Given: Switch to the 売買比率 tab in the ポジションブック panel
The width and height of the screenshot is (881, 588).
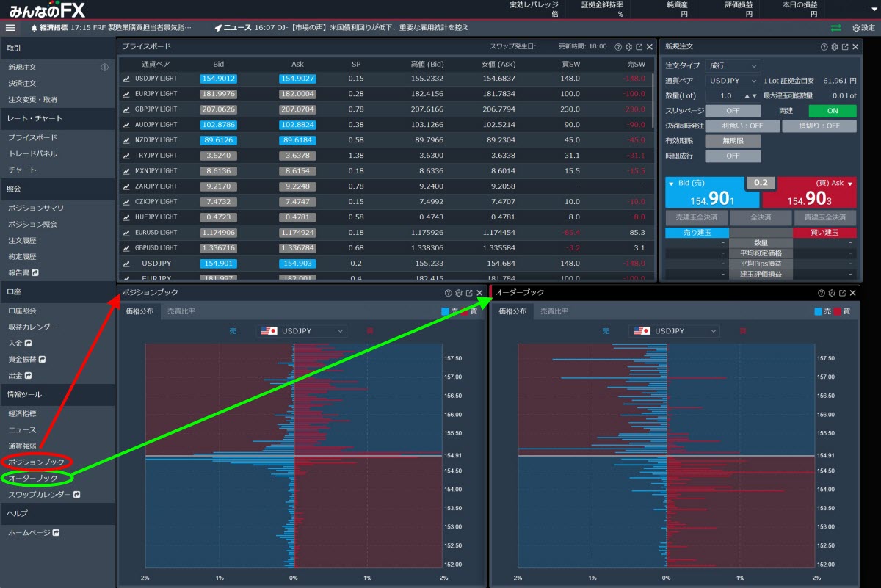Looking at the screenshot, I should 181,311.
